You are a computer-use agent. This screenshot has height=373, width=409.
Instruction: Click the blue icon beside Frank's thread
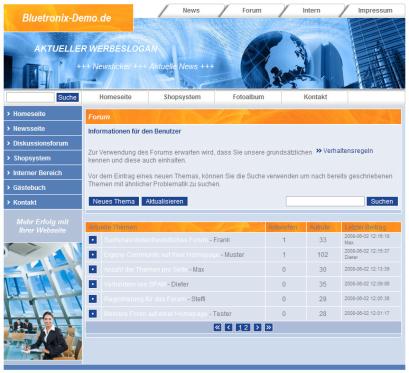coord(93,240)
